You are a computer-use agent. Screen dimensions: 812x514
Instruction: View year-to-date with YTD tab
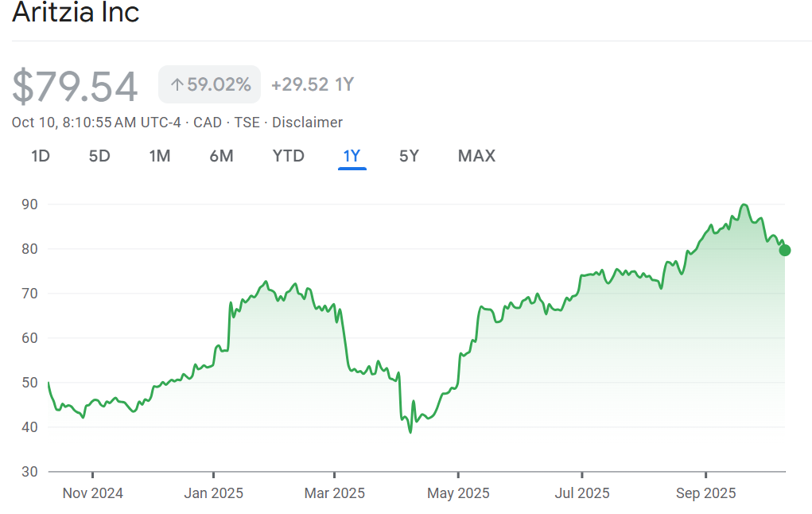click(288, 156)
